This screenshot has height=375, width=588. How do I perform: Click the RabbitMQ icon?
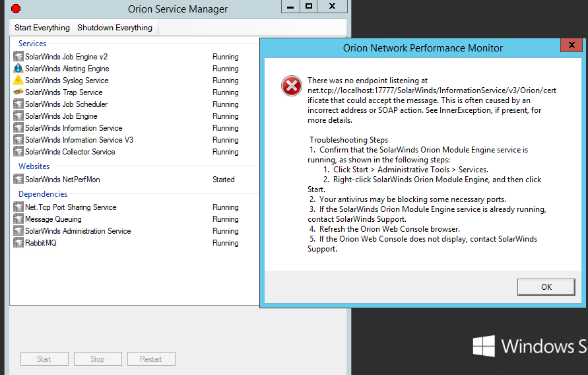[18, 242]
